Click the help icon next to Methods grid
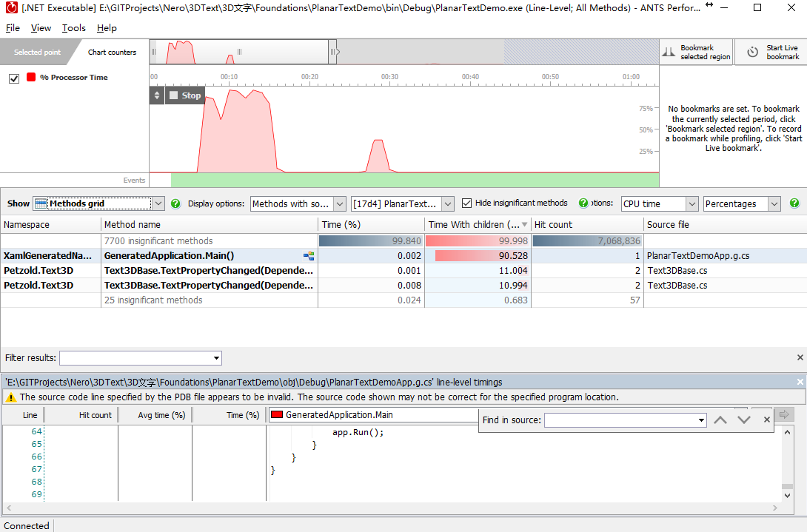807x532 pixels. [x=175, y=203]
